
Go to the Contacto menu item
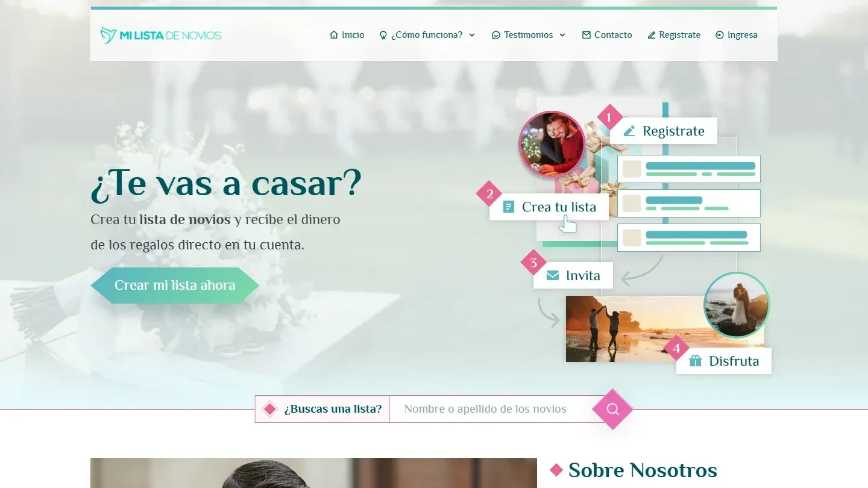coord(607,35)
